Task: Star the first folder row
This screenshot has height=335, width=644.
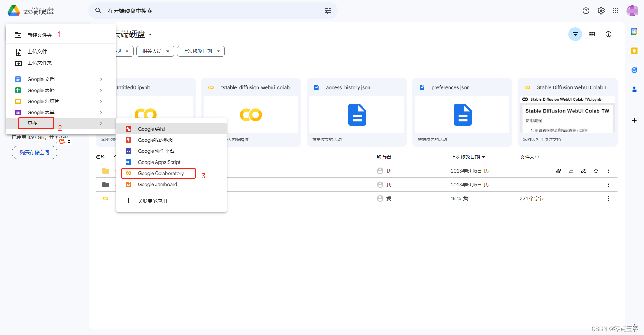Action: [596, 171]
